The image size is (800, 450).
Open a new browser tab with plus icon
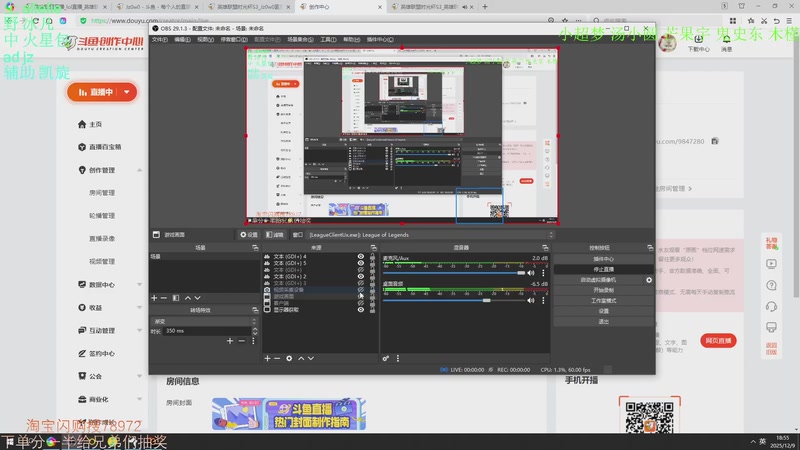pyautogui.click(x=485, y=7)
